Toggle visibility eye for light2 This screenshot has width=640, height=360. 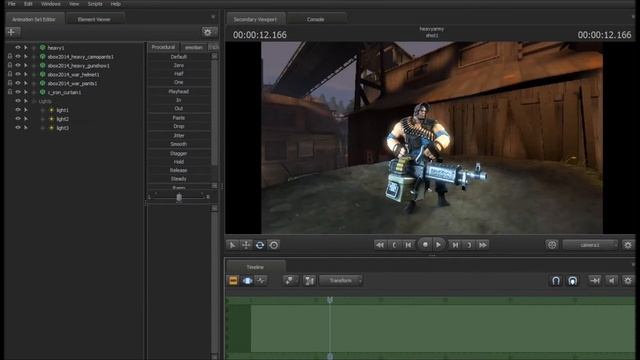(x=18, y=119)
